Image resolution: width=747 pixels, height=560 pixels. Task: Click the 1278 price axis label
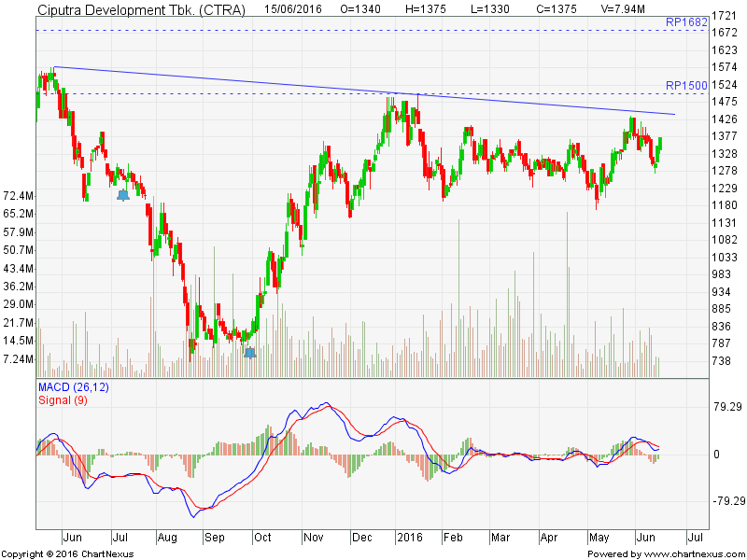coord(725,171)
